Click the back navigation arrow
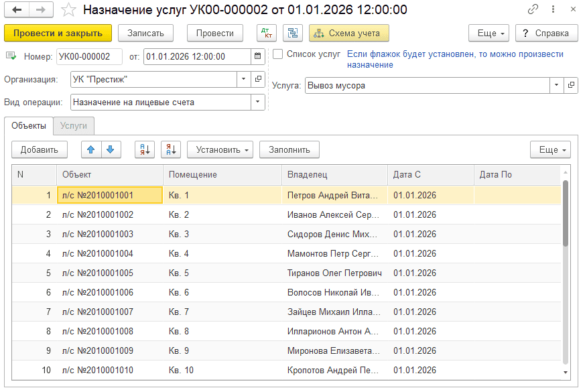The image size is (585, 392). [17, 9]
